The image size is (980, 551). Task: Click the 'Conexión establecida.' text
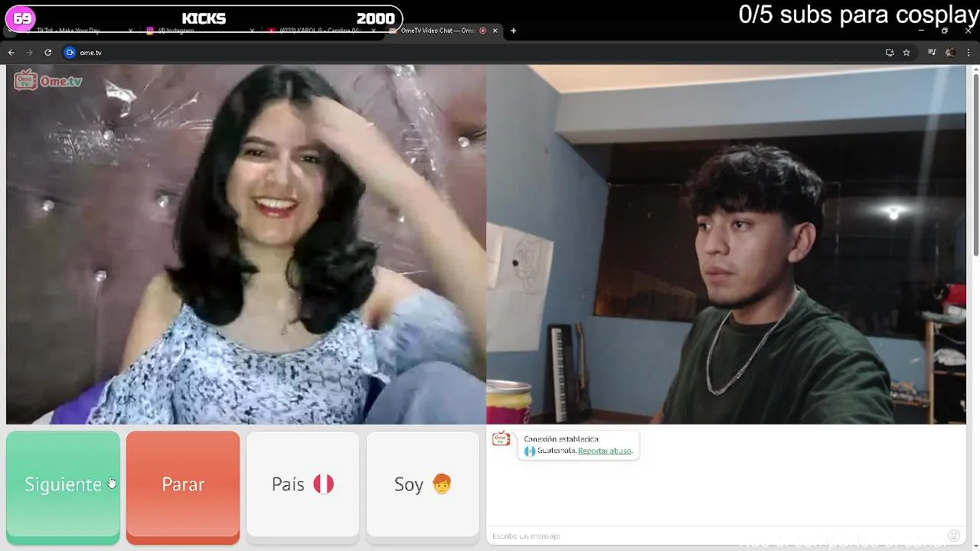click(x=562, y=439)
